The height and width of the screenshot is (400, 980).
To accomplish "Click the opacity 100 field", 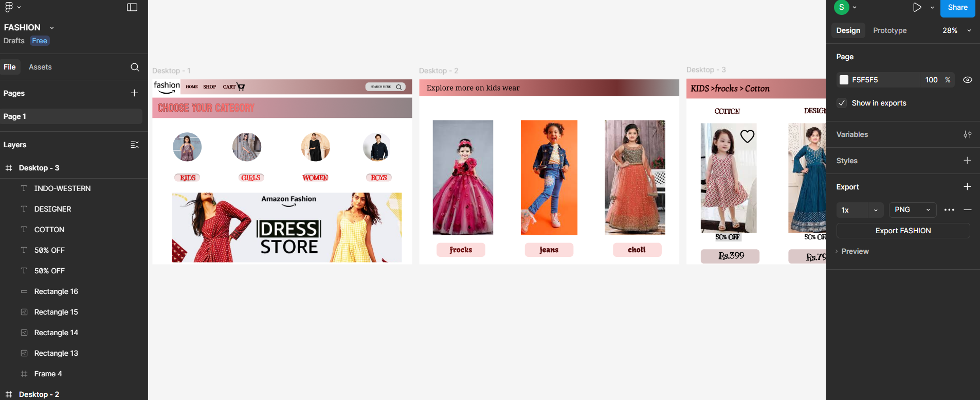I will pyautogui.click(x=931, y=80).
